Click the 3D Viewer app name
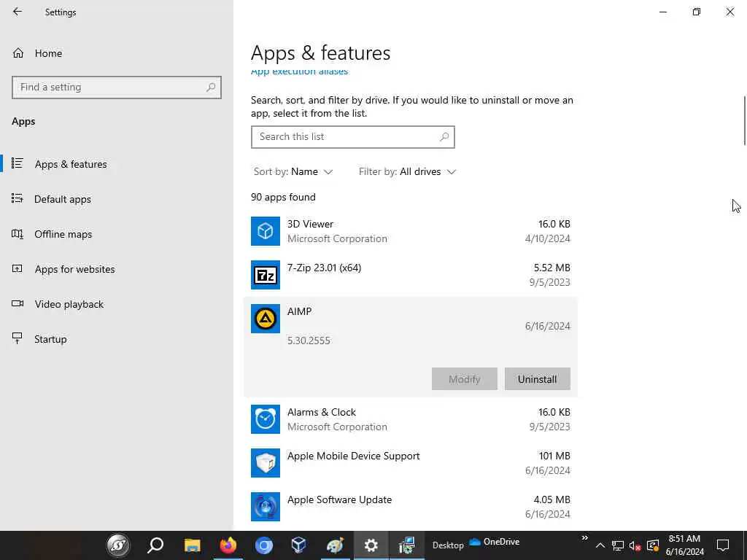This screenshot has width=747, height=560. point(310,224)
